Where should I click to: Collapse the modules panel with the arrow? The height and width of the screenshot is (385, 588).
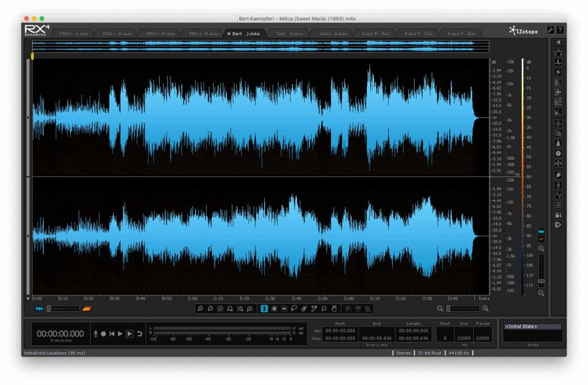tap(558, 43)
